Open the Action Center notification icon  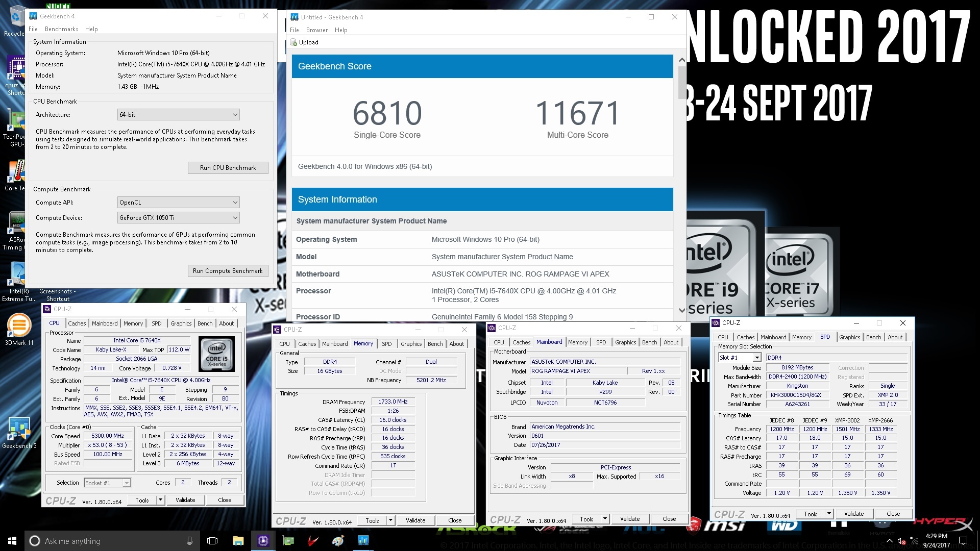(x=963, y=541)
